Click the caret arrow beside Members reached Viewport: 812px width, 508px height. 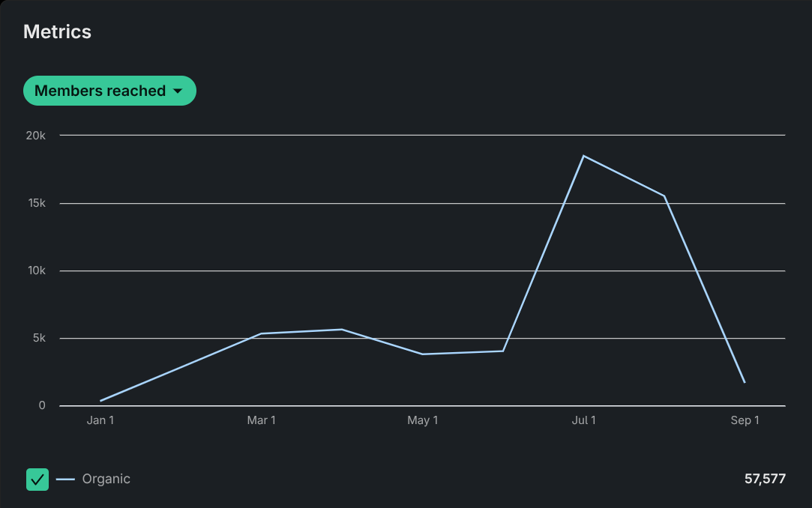click(178, 91)
